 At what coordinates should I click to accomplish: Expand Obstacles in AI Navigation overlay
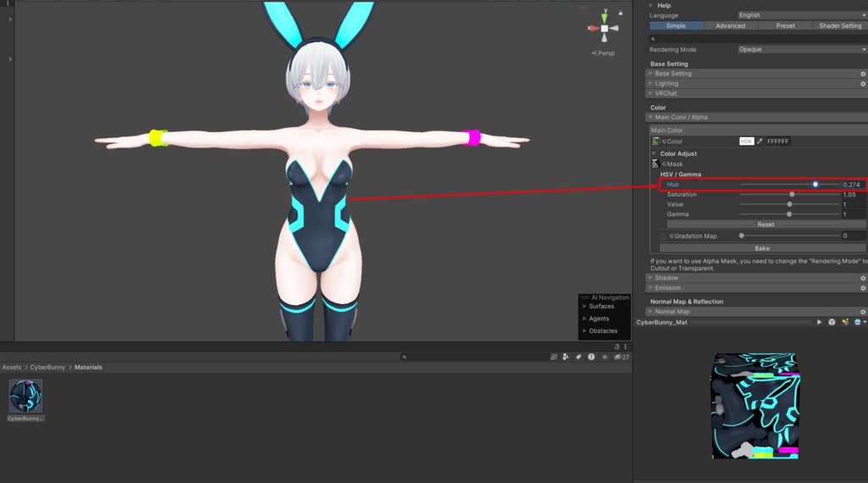(x=585, y=330)
